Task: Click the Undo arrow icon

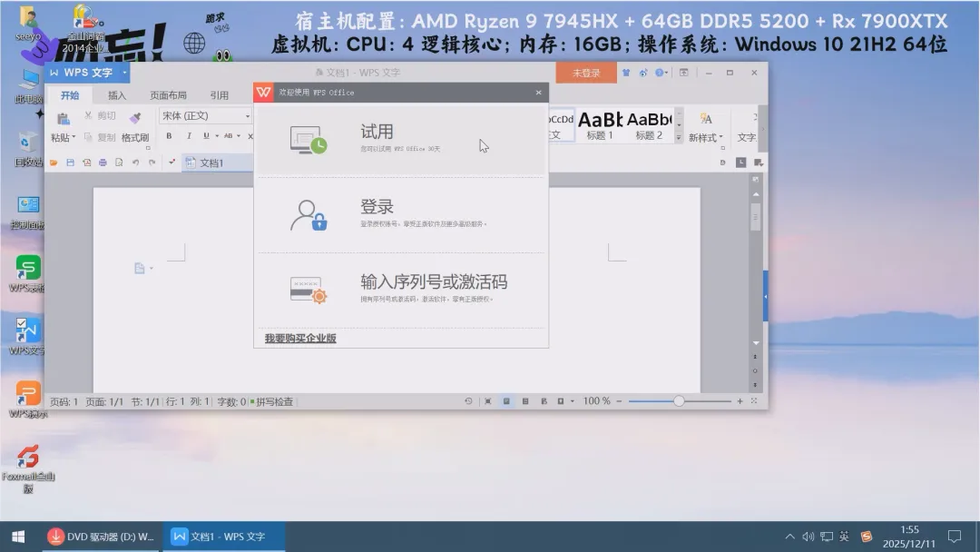Action: tap(135, 163)
